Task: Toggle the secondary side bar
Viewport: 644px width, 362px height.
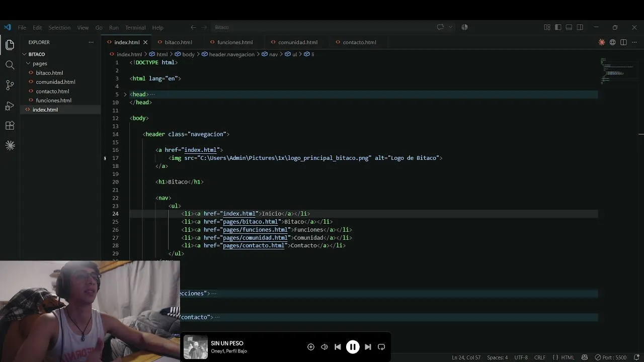Action: pyautogui.click(x=580, y=27)
